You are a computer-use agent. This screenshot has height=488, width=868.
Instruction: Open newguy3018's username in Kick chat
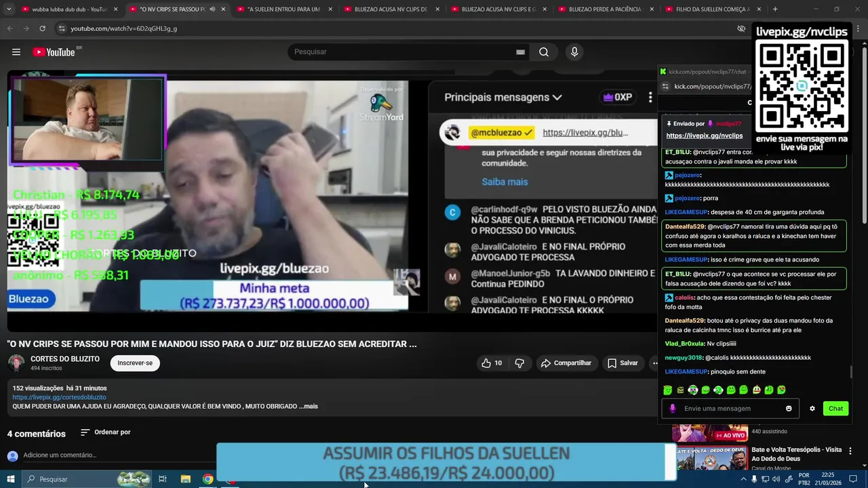[x=684, y=358]
